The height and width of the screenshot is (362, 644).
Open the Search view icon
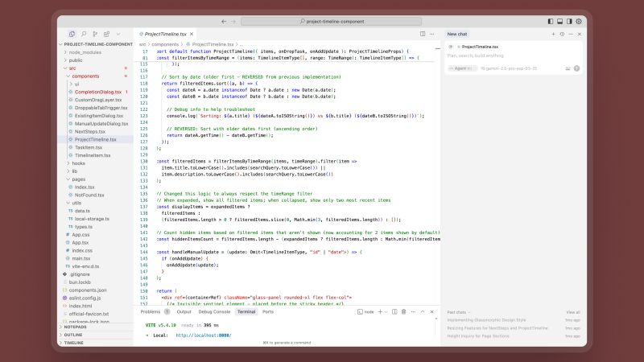coord(84,34)
